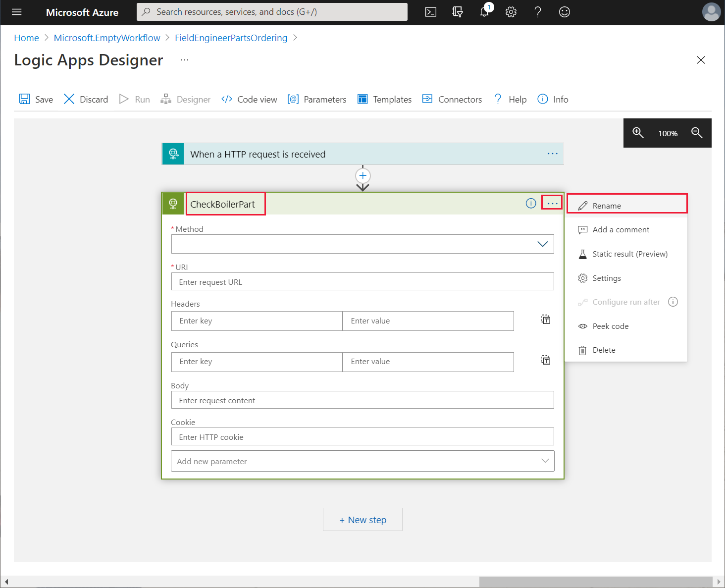Choose Peek code in the context menu
The width and height of the screenshot is (725, 588).
(x=610, y=326)
